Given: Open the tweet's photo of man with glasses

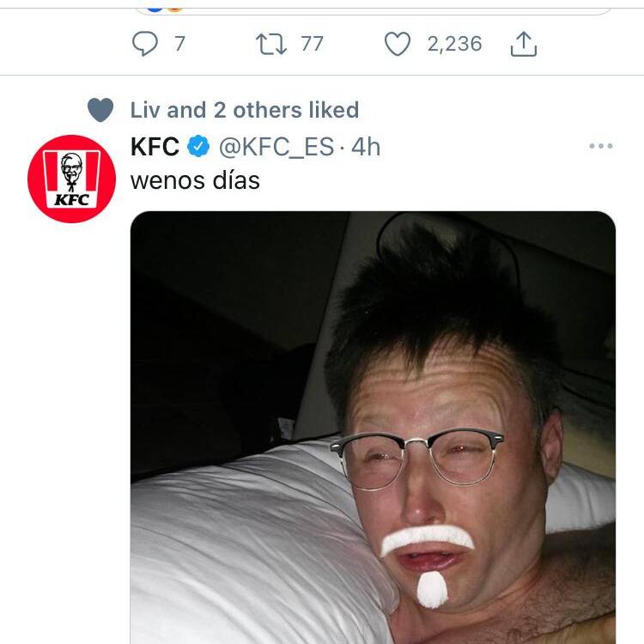Looking at the screenshot, I should (x=373, y=428).
